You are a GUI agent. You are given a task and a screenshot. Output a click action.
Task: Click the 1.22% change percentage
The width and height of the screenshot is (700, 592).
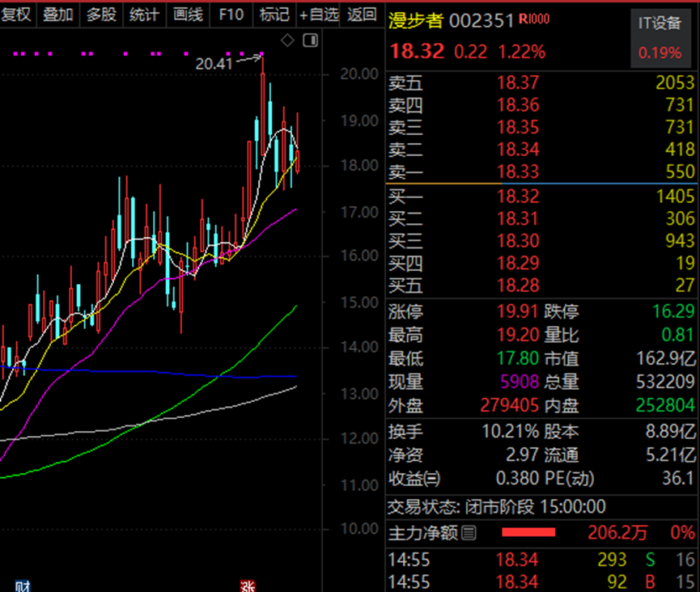pyautogui.click(x=522, y=52)
